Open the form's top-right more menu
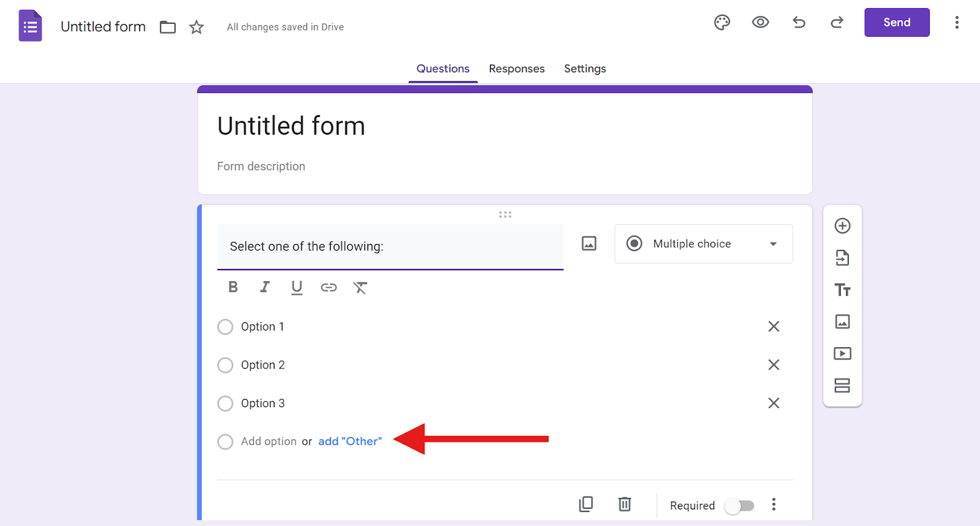This screenshot has width=980, height=526. pyautogui.click(x=957, y=23)
